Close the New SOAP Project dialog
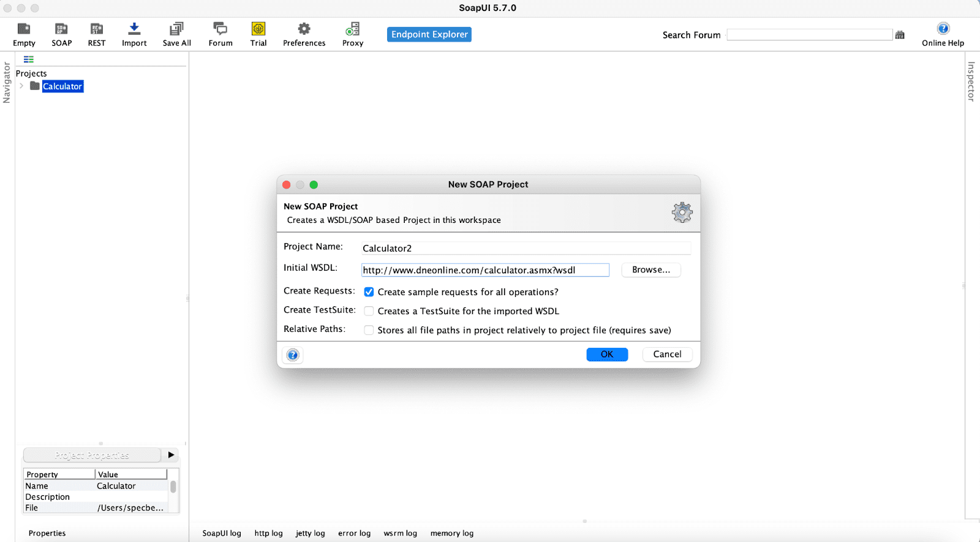980x542 pixels. (286, 184)
